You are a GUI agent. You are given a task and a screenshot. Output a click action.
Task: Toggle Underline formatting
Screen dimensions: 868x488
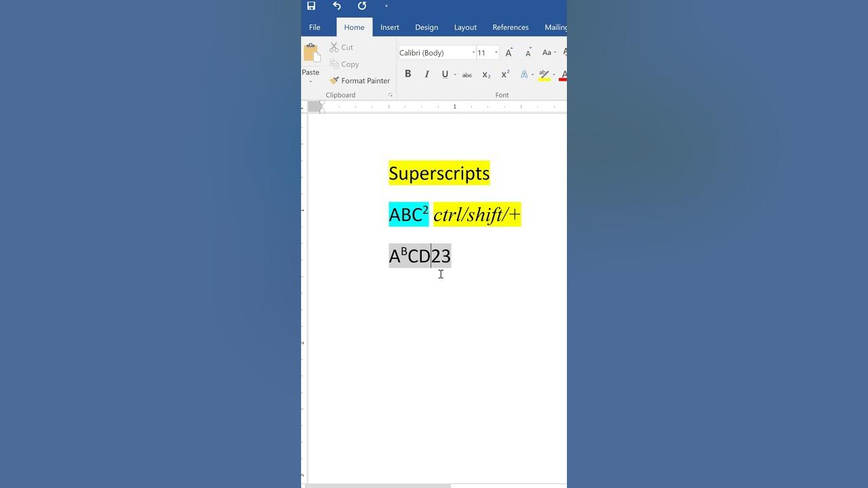click(x=445, y=75)
